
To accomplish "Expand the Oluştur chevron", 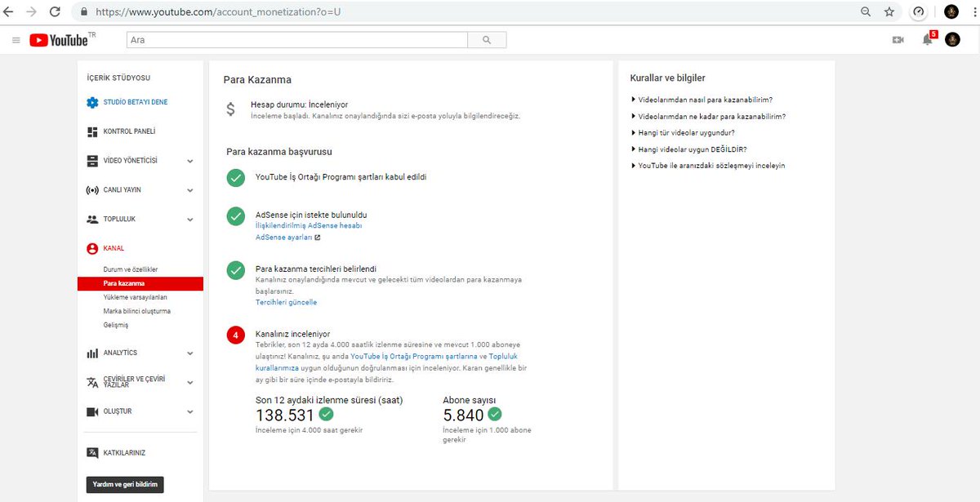I will (190, 413).
